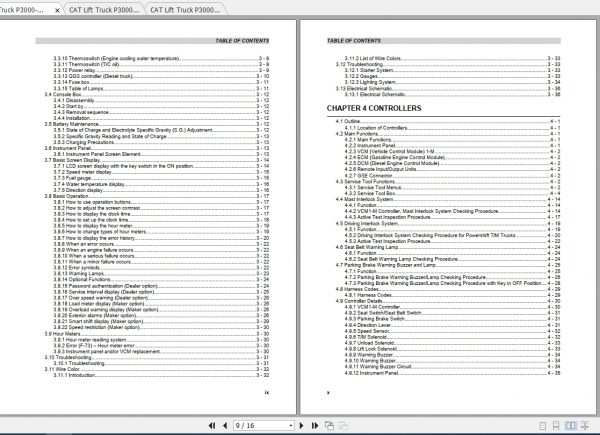Viewport: 600px width, 435px height.
Task: Click the CHAPTER 4 CONTROLLERS heading
Action: tap(374, 108)
